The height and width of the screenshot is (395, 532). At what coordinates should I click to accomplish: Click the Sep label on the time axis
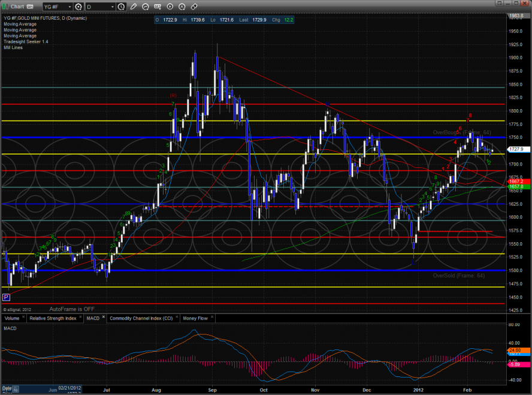click(213, 390)
